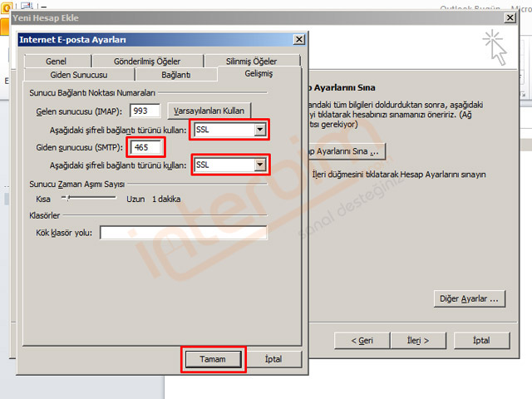The height and width of the screenshot is (399, 532).
Task: Open Diğer Ayarlar in the wizard
Action: pos(470,298)
